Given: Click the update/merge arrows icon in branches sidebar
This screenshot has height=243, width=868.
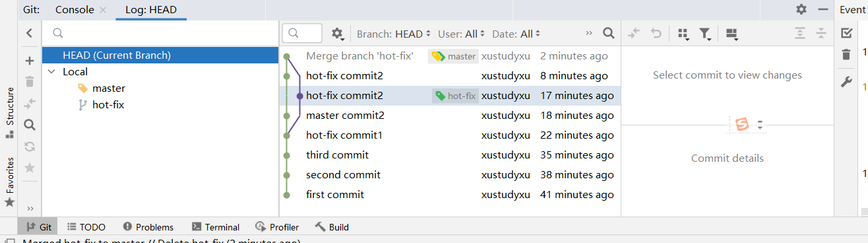Looking at the screenshot, I should [x=29, y=104].
